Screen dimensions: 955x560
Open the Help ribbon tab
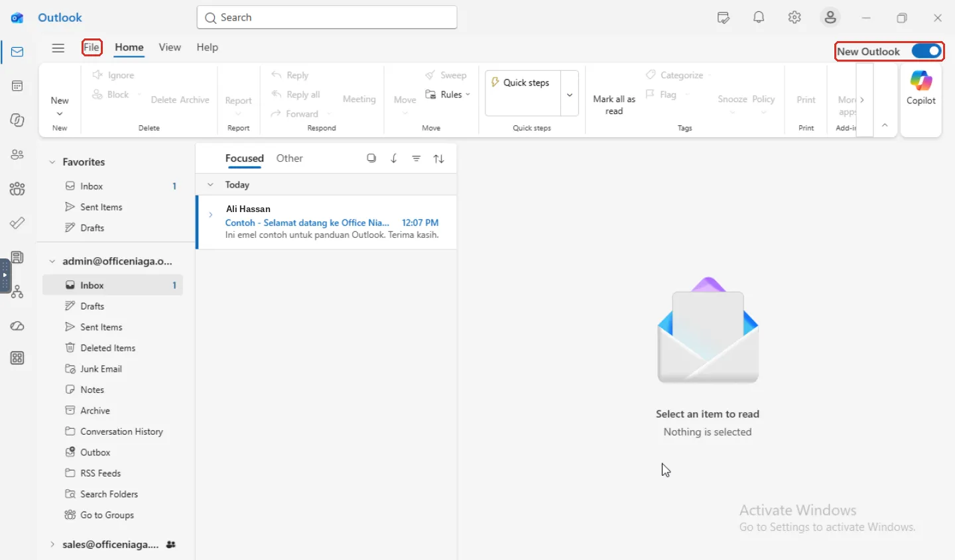(x=208, y=48)
